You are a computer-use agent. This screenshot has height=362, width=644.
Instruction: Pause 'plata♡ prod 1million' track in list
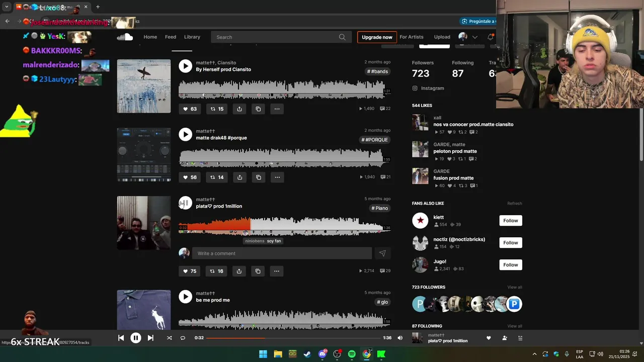(x=186, y=203)
